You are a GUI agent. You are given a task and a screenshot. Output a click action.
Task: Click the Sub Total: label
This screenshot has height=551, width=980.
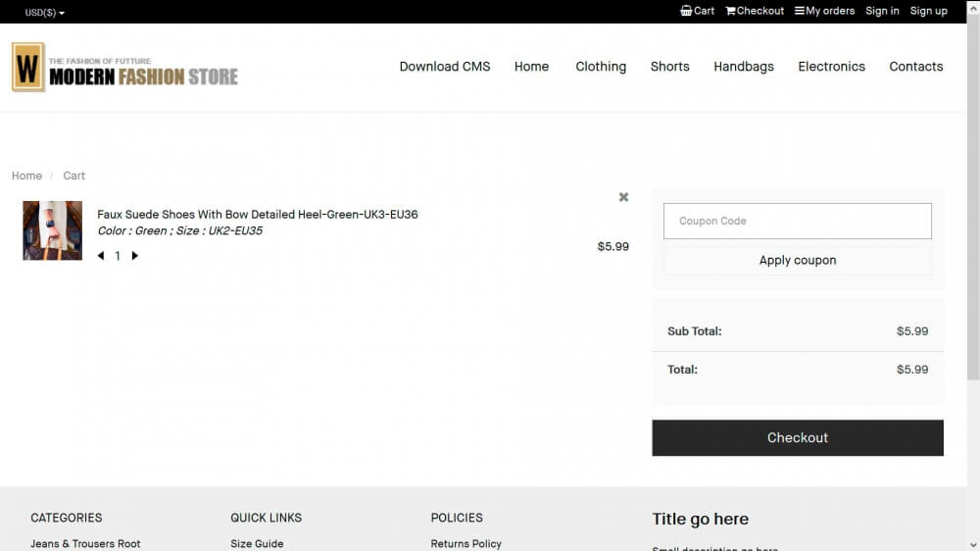coord(695,330)
